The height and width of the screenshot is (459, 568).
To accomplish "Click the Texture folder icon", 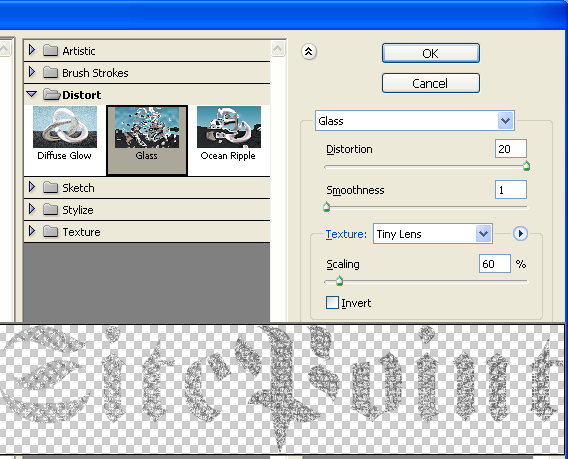I will tap(50, 231).
